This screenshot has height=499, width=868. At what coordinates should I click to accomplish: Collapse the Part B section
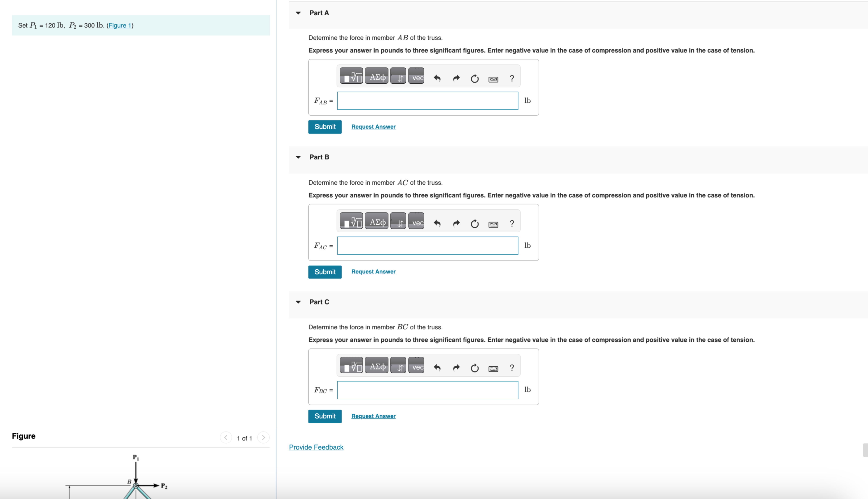(x=298, y=157)
